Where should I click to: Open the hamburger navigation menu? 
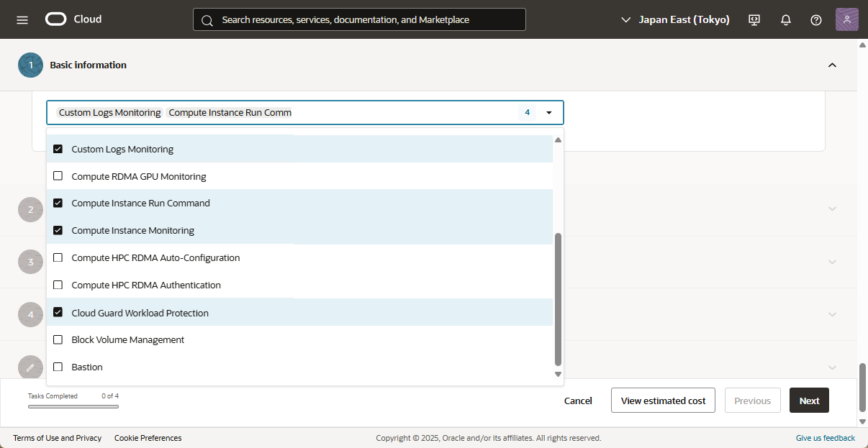[22, 19]
